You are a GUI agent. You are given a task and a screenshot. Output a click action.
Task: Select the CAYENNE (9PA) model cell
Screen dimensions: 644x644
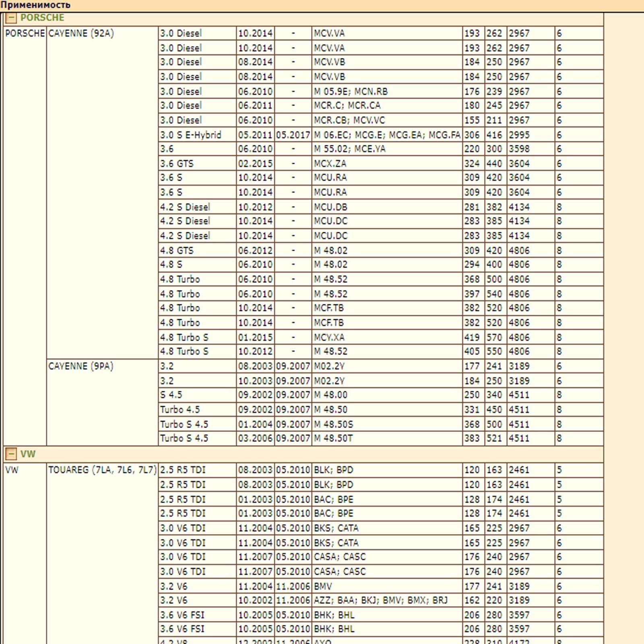click(81, 366)
